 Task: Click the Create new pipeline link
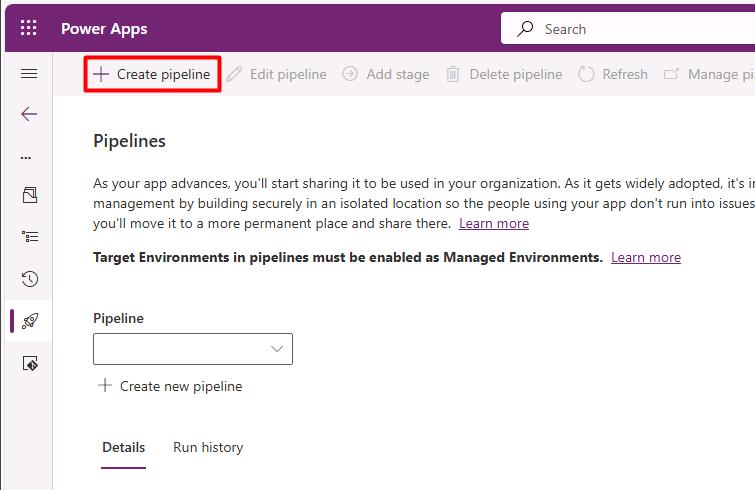[x=170, y=386]
